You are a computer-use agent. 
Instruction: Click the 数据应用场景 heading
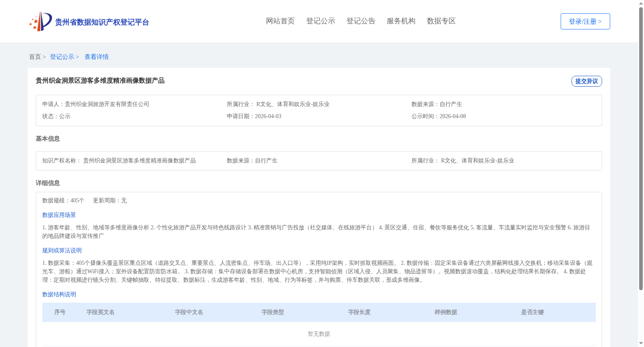(x=59, y=215)
